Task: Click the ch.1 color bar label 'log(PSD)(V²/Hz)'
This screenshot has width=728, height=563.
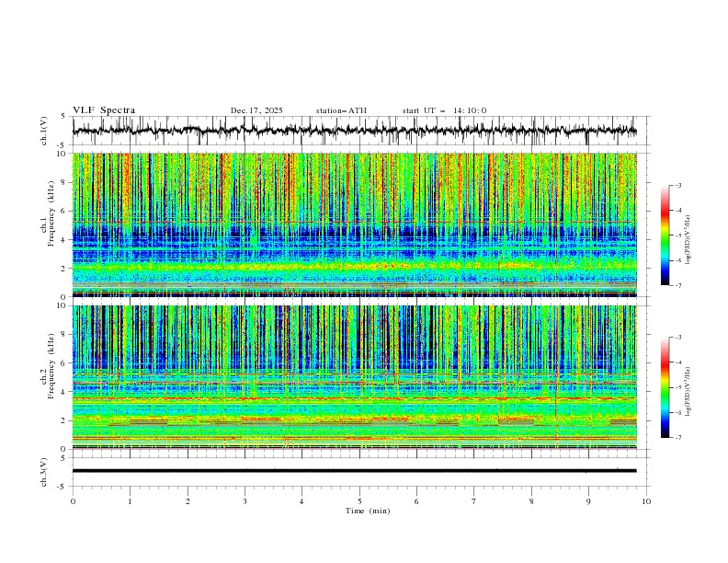Action: tap(688, 240)
